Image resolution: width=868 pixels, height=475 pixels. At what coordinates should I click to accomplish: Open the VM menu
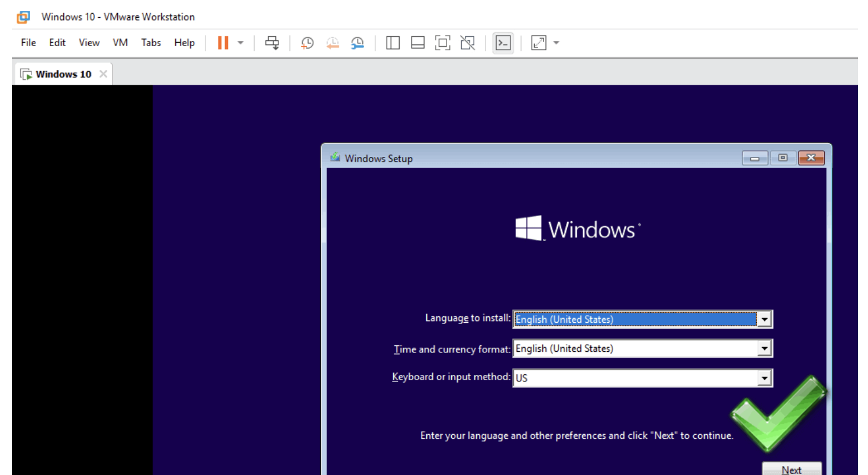pos(120,43)
